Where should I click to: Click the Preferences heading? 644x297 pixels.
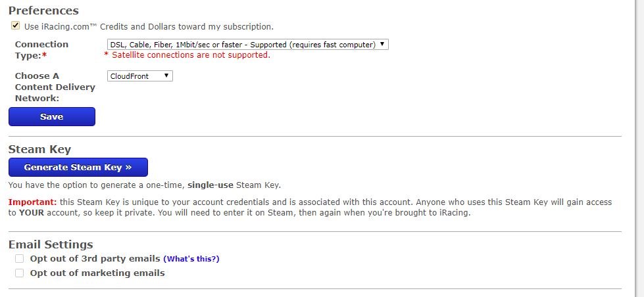43,11
